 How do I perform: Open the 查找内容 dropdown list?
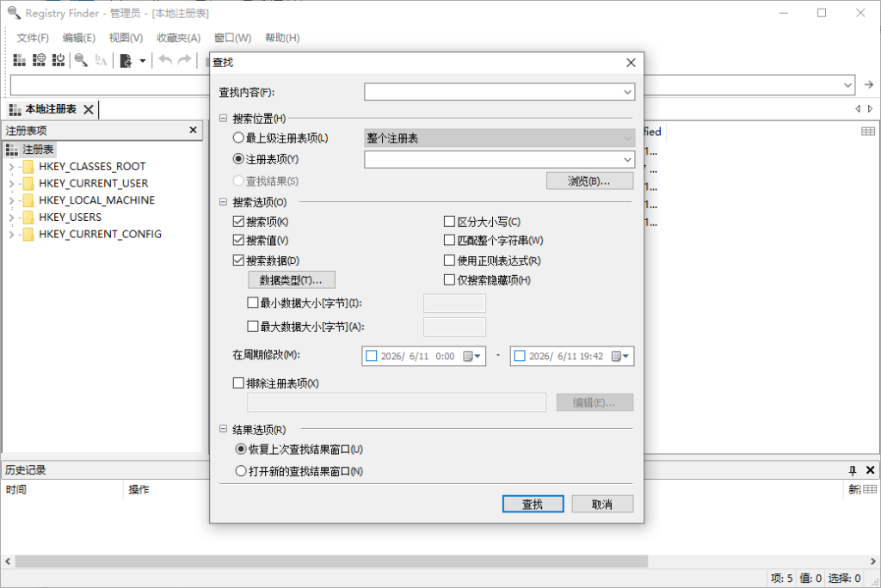tap(627, 92)
